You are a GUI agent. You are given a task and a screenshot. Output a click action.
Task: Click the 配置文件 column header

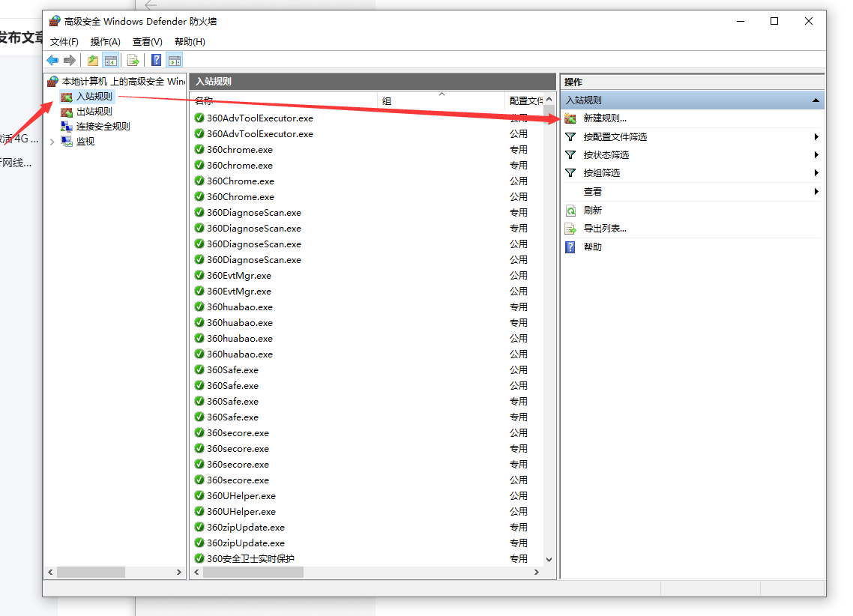click(525, 100)
